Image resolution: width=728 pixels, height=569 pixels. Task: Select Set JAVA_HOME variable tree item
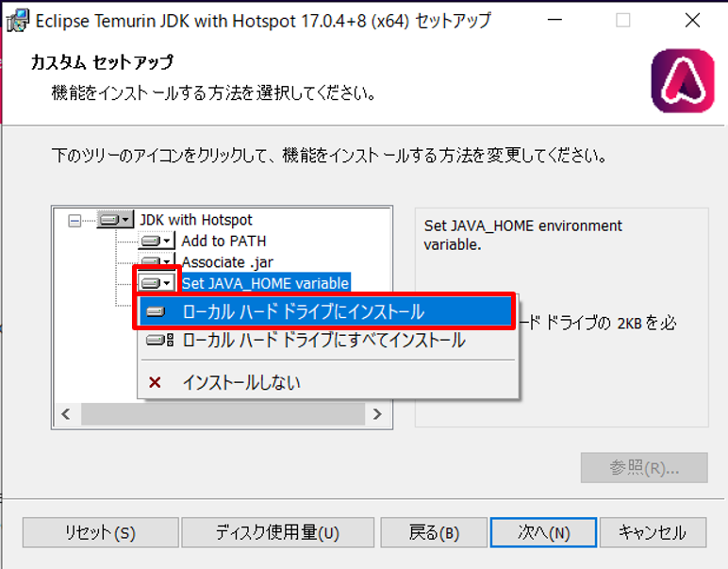[x=265, y=283]
